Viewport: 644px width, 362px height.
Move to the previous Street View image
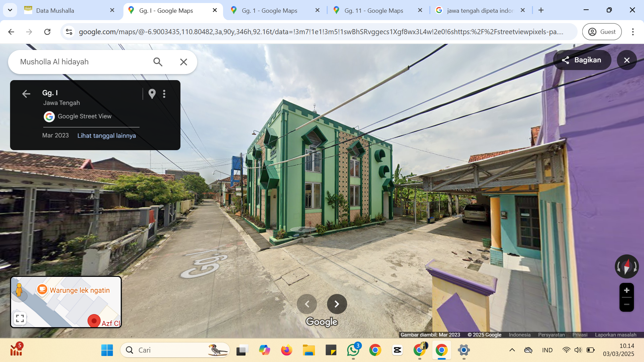click(307, 304)
